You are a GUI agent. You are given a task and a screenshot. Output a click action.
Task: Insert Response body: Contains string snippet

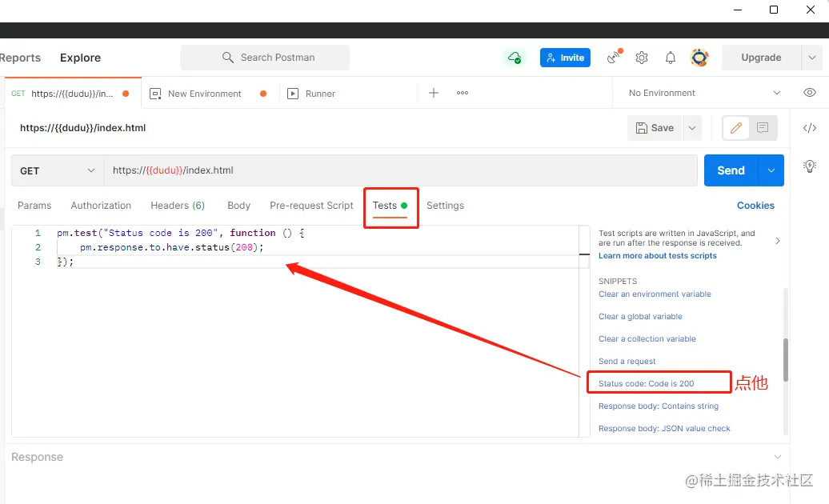coord(659,406)
